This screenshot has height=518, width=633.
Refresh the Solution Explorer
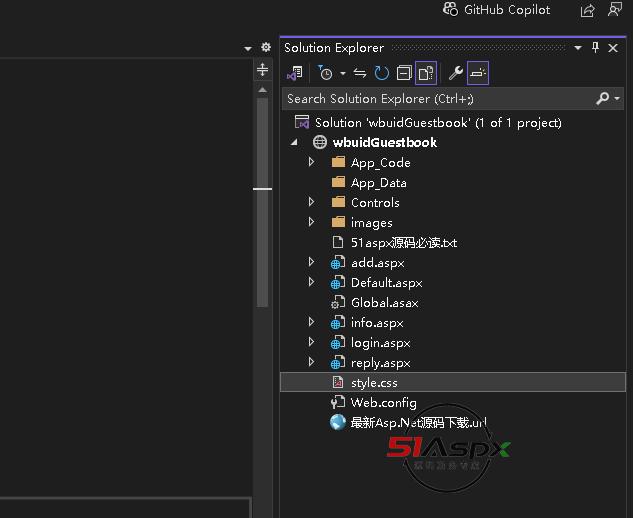pos(381,73)
